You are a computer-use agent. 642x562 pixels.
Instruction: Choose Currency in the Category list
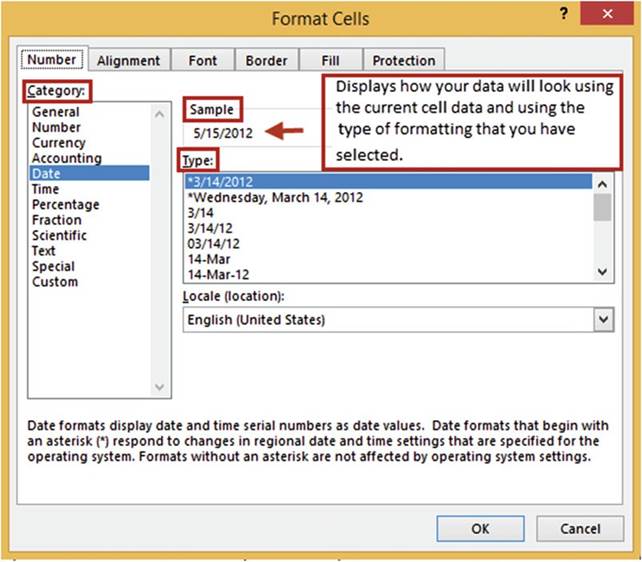pyautogui.click(x=60, y=143)
